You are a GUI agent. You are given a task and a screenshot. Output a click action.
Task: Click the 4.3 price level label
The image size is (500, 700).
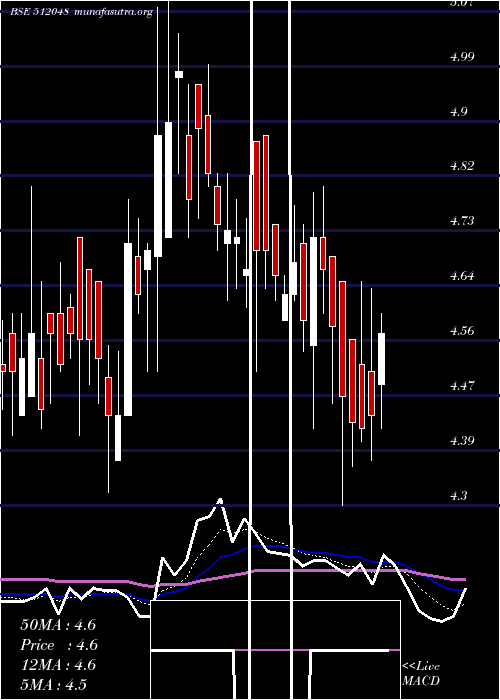pos(459,496)
